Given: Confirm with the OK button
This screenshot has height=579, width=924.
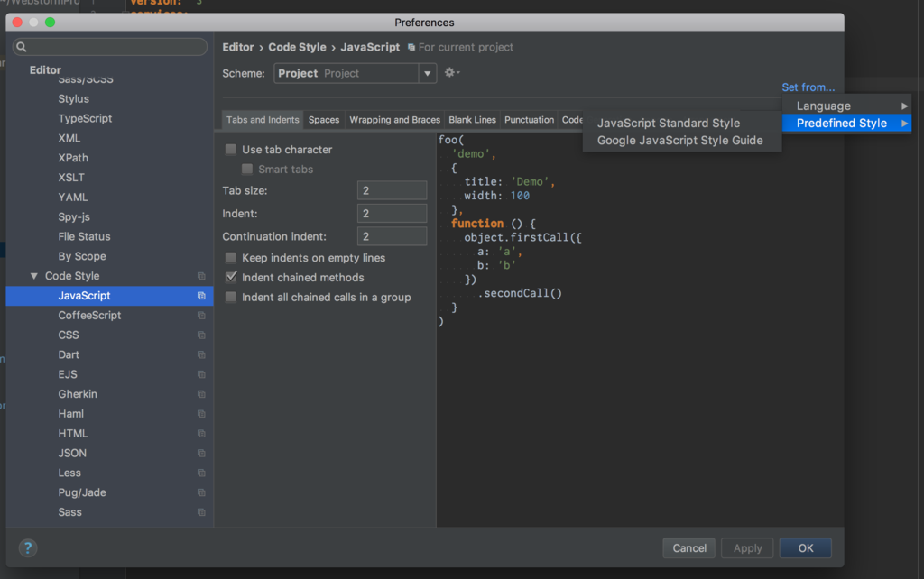Looking at the screenshot, I should coord(805,547).
